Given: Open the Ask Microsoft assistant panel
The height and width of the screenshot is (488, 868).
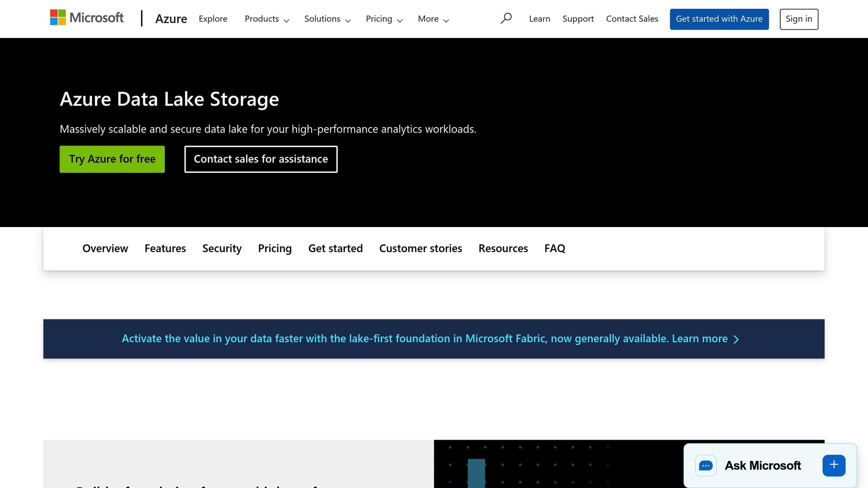Looking at the screenshot, I should tap(763, 465).
